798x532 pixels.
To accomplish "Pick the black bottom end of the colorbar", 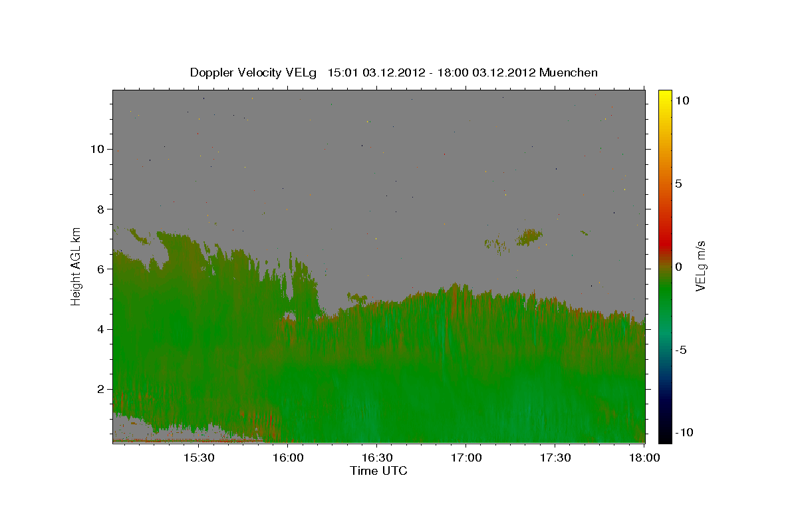I will (x=664, y=438).
